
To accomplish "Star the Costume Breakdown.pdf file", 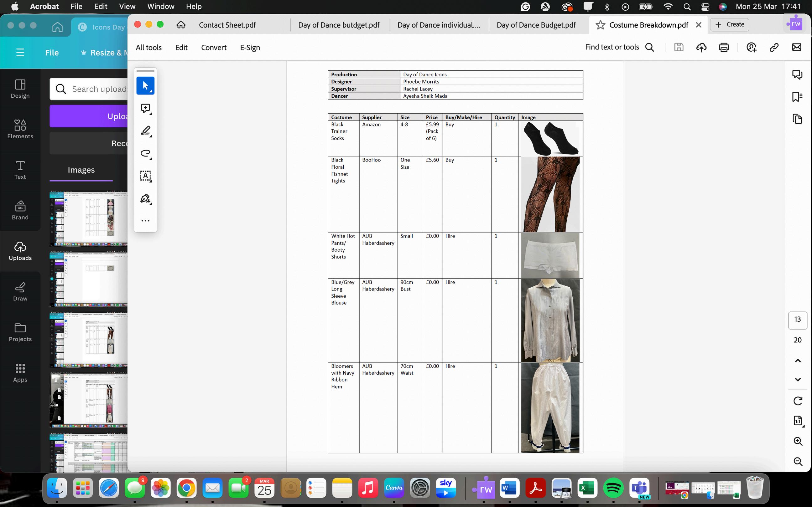I will point(600,25).
